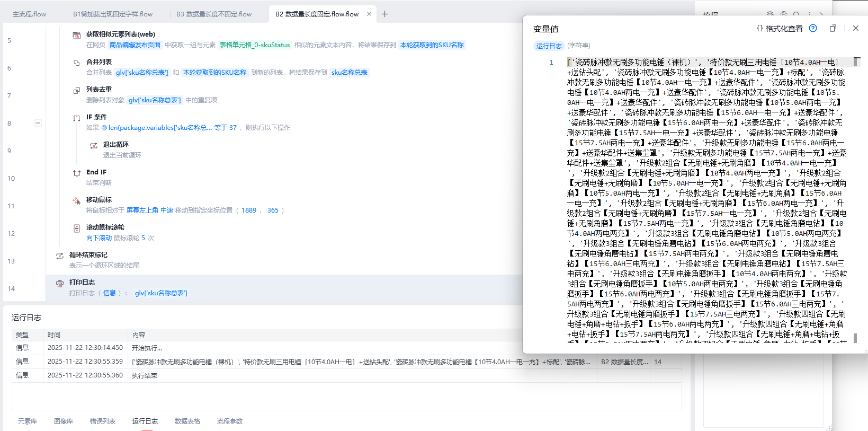Close the 变量值 dialog
868x431 pixels.
click(x=856, y=28)
